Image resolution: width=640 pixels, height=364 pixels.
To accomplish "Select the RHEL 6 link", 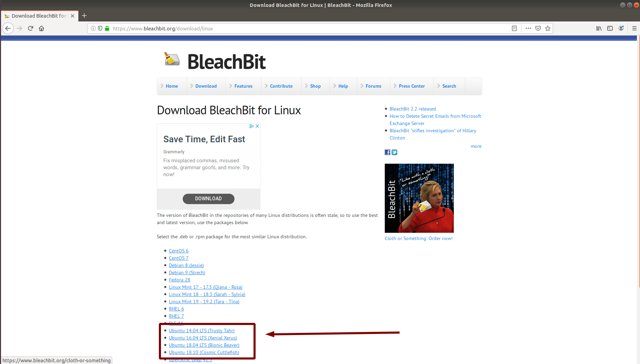I will pyautogui.click(x=176, y=309).
